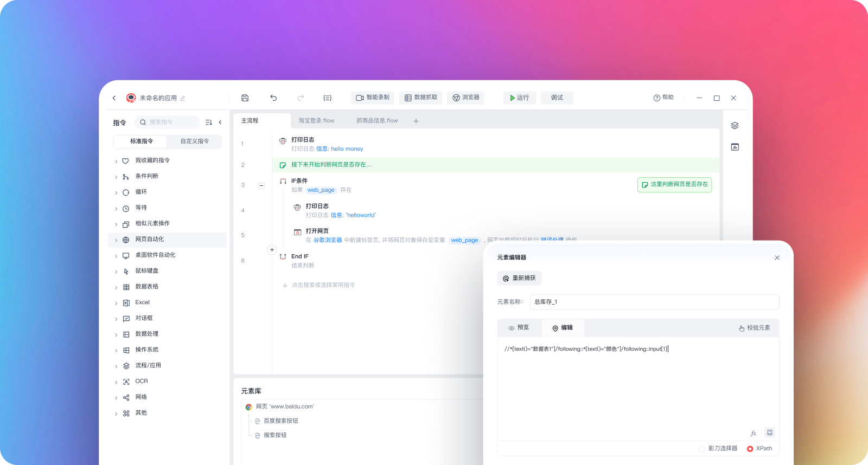Click the layers icon in right sidebar
Screen dimensions: 868x465
[x=735, y=126]
